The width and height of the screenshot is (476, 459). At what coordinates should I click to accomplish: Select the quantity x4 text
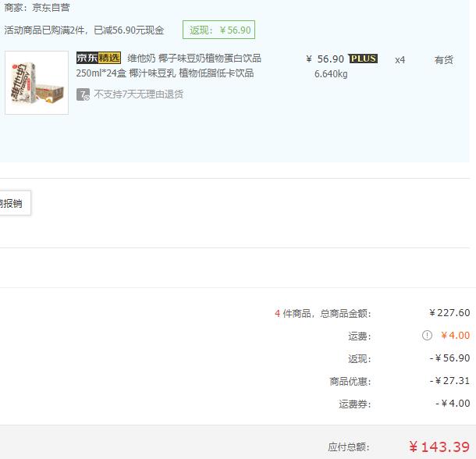point(400,60)
